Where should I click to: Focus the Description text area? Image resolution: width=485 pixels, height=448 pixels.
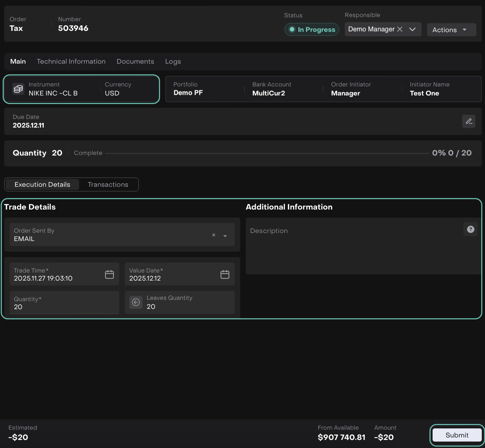coord(354,251)
